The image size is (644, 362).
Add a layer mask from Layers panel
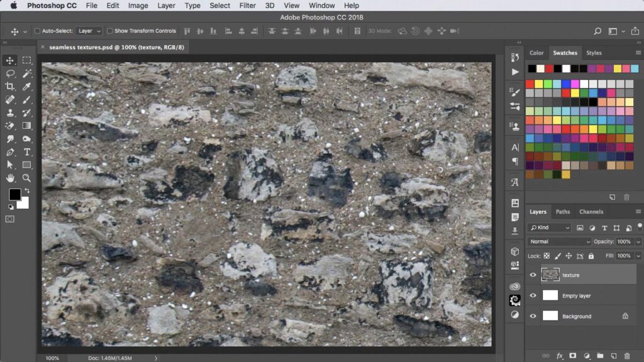click(x=572, y=356)
